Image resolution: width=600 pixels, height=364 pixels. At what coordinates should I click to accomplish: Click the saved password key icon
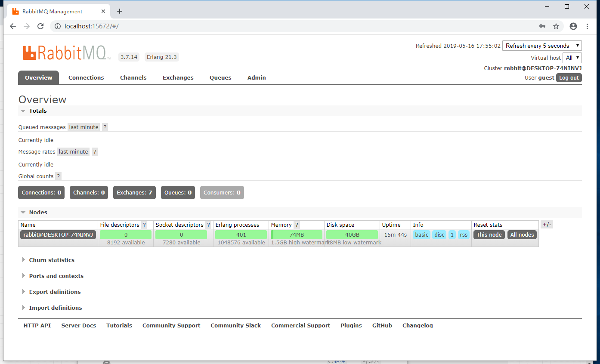[542, 26]
